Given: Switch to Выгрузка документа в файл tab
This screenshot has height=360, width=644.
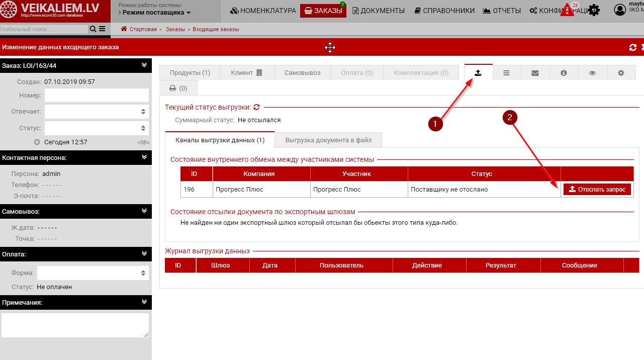Looking at the screenshot, I should click(328, 140).
